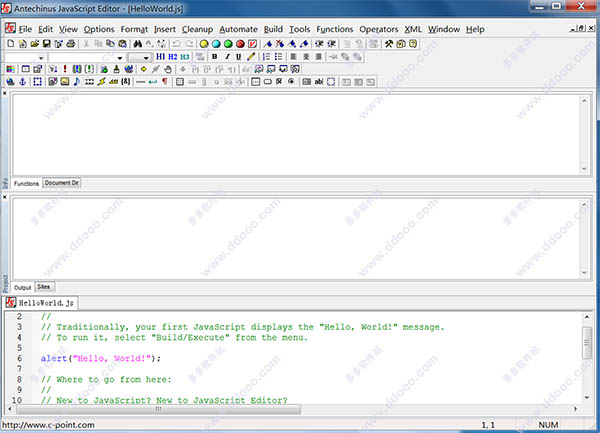Click the line break return-arrow icon
This screenshot has height=433, width=600.
tap(153, 81)
